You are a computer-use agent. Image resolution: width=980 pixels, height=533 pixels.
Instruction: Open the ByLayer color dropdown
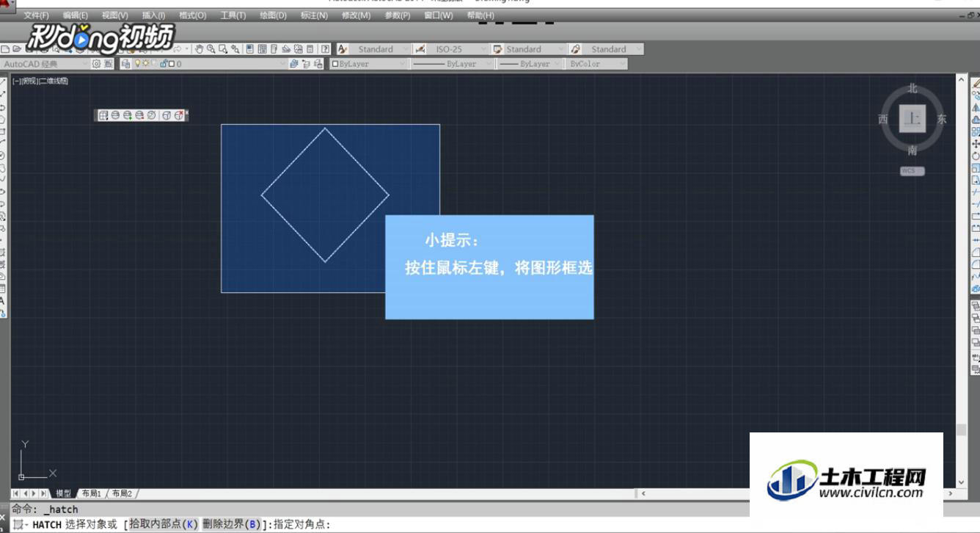point(368,64)
